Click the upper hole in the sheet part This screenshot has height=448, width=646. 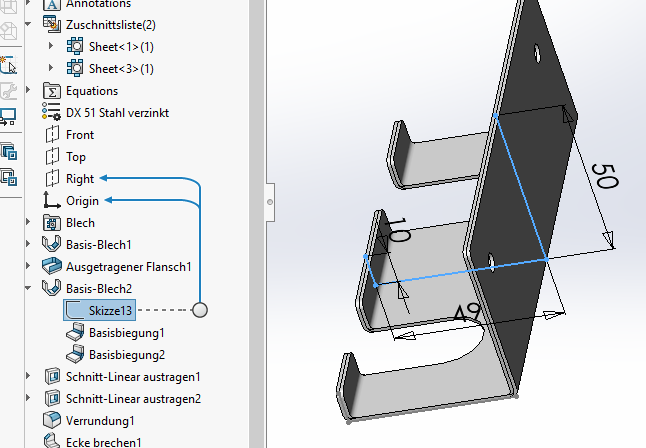[537, 54]
